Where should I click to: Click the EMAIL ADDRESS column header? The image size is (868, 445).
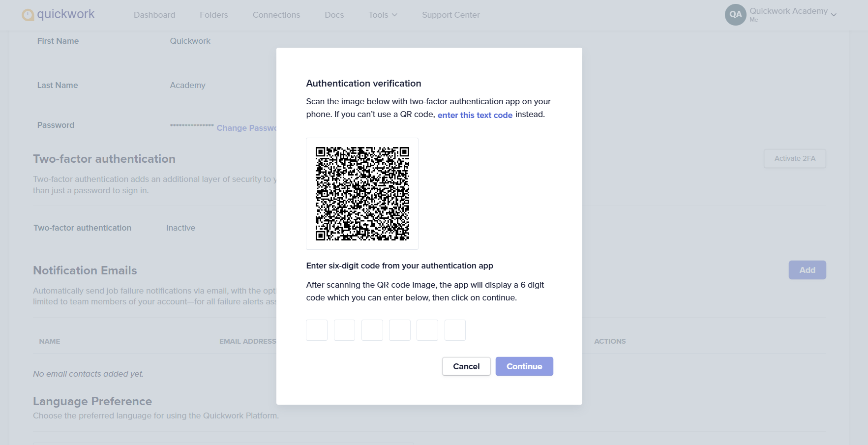(248, 341)
